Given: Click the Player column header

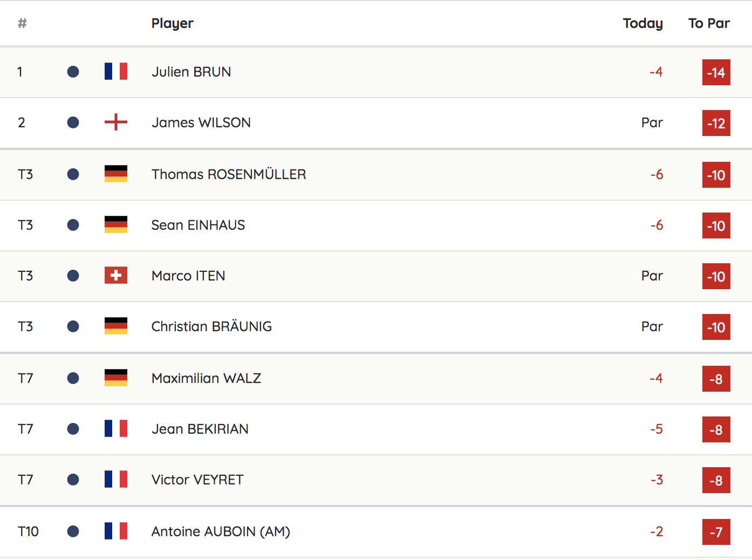Looking at the screenshot, I should point(172,23).
